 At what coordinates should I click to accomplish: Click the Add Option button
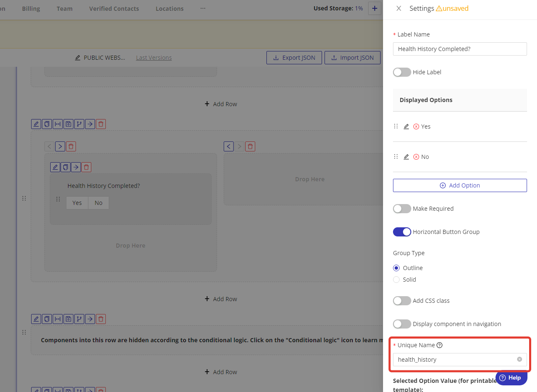click(460, 185)
